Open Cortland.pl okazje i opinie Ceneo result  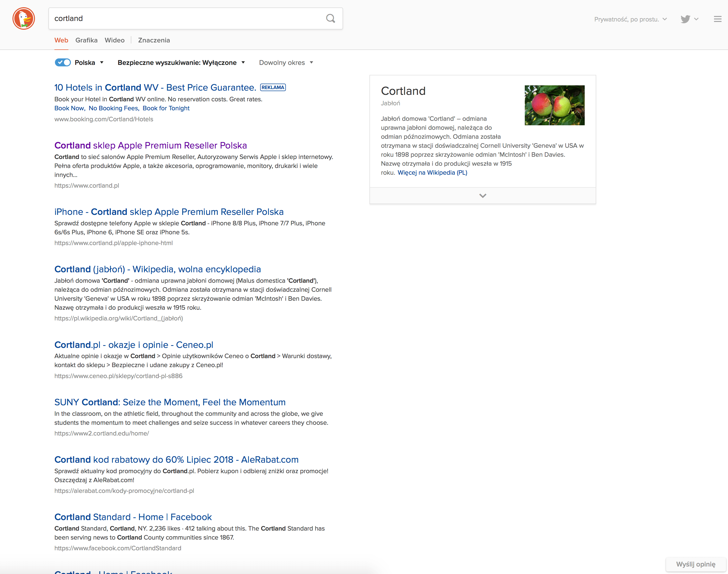[x=134, y=345]
